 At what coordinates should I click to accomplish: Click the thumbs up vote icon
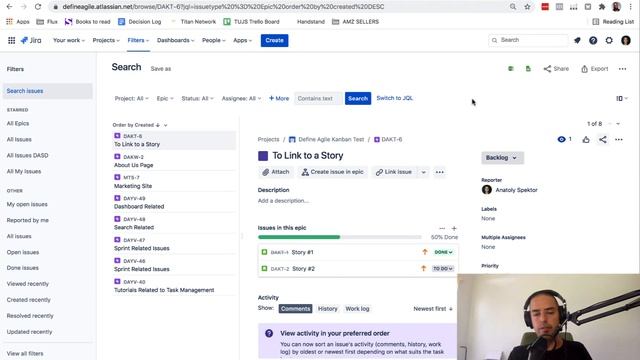point(586,140)
